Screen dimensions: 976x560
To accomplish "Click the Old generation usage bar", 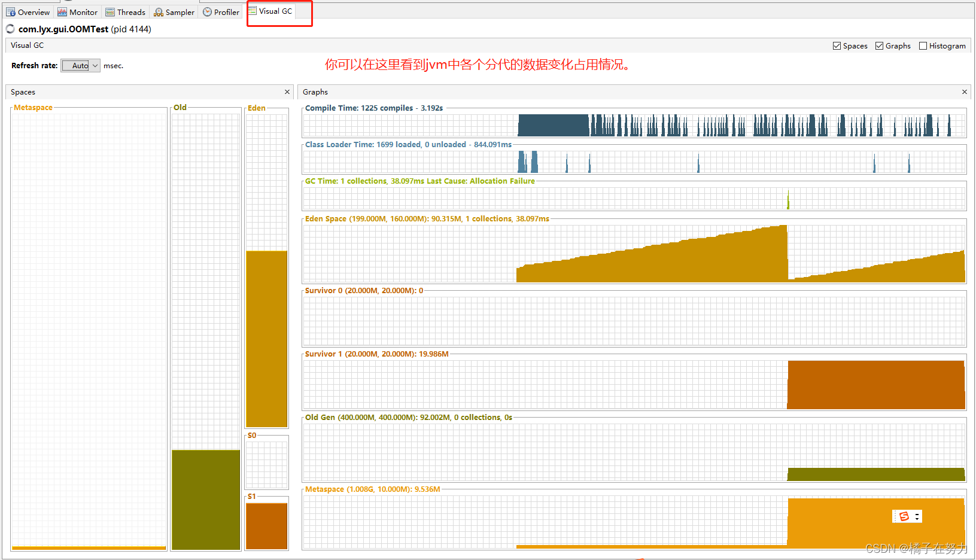I will pyautogui.click(x=206, y=500).
